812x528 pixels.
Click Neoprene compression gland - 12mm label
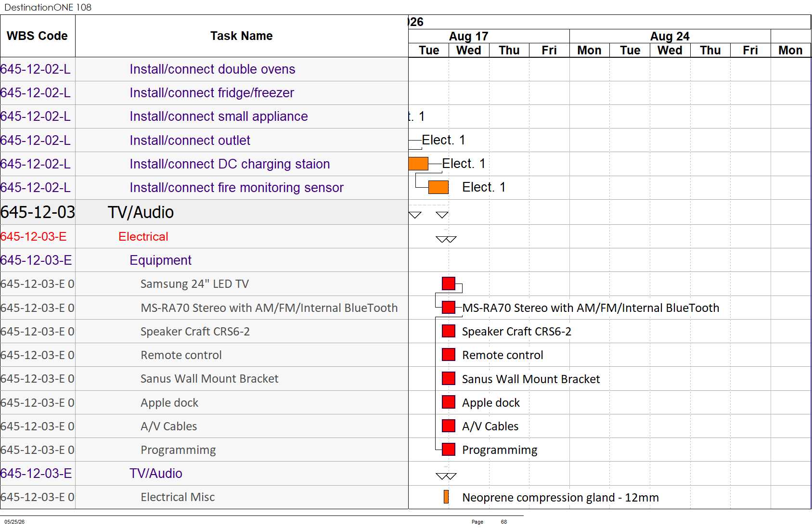[x=560, y=497]
